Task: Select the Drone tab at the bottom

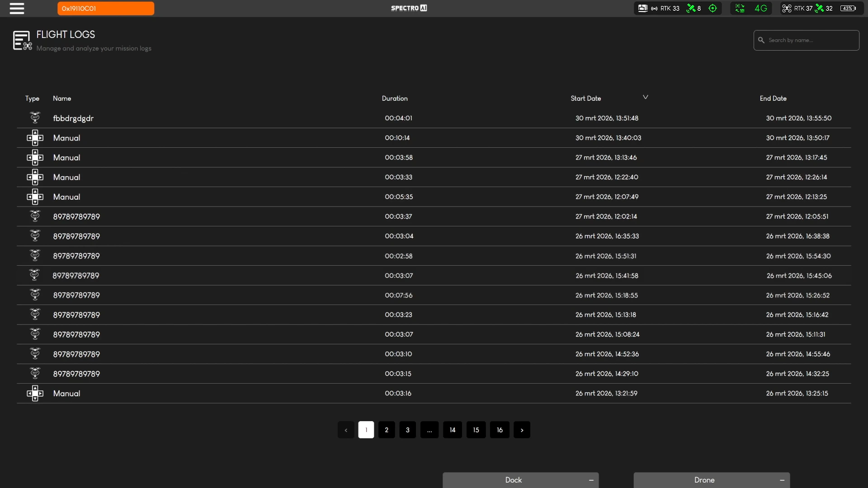Action: pyautogui.click(x=704, y=480)
